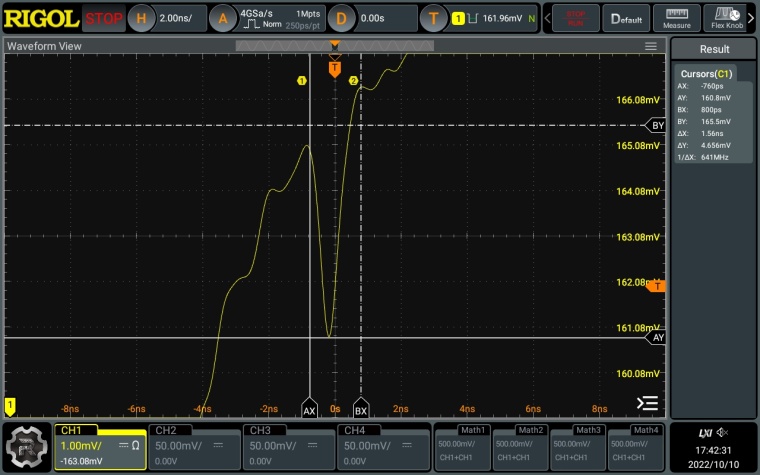
Task: Open Acquisition settings (A icon)
Action: coord(225,18)
